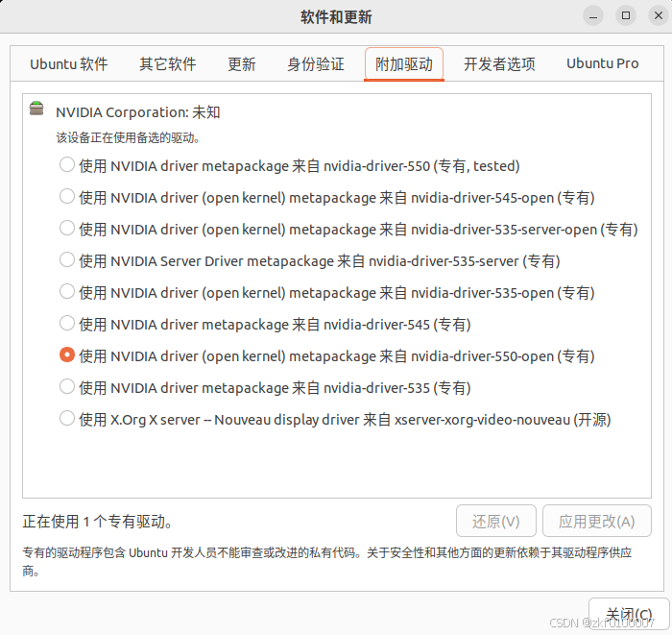Click the NVIDIA Corporation: 未知 heading
This screenshot has width=672, height=635.
138,112
